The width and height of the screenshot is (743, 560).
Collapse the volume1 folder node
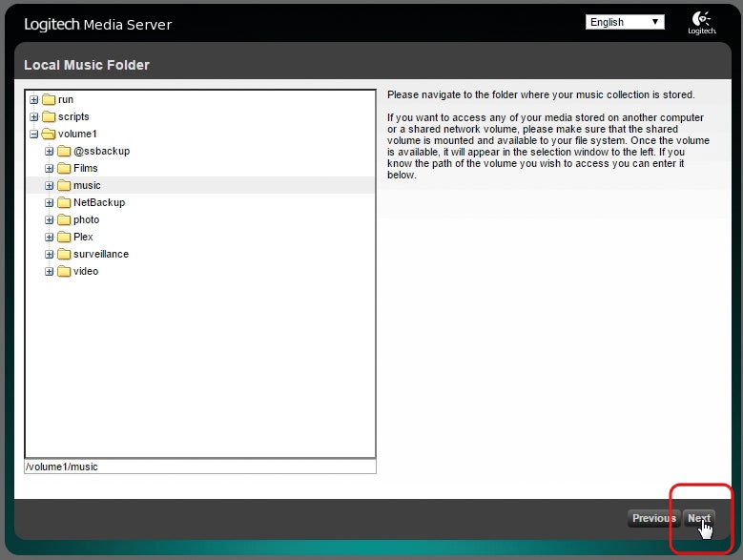[33, 135]
